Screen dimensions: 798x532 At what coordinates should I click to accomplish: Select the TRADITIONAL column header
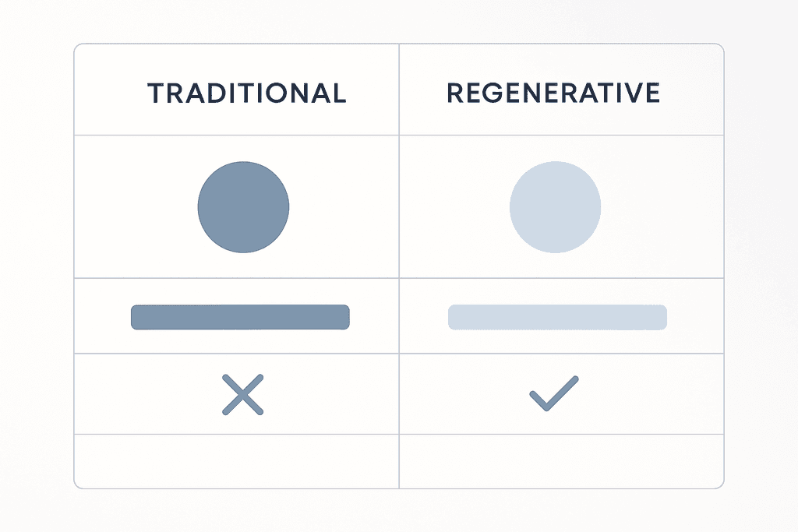click(246, 93)
